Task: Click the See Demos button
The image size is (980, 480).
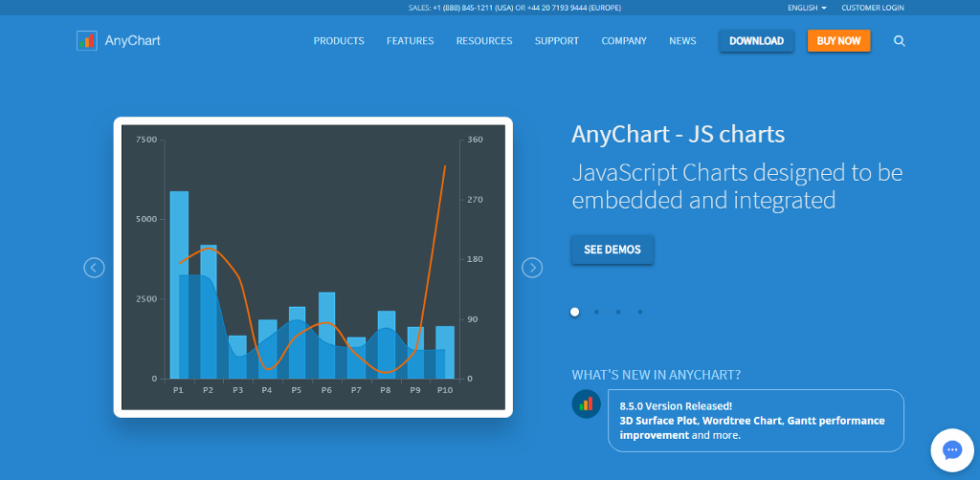Action: point(612,250)
